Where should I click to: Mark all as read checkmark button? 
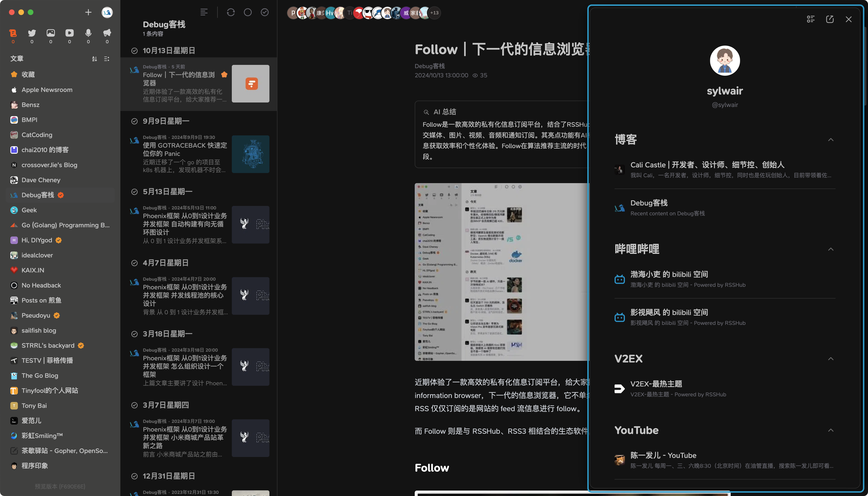click(x=265, y=13)
